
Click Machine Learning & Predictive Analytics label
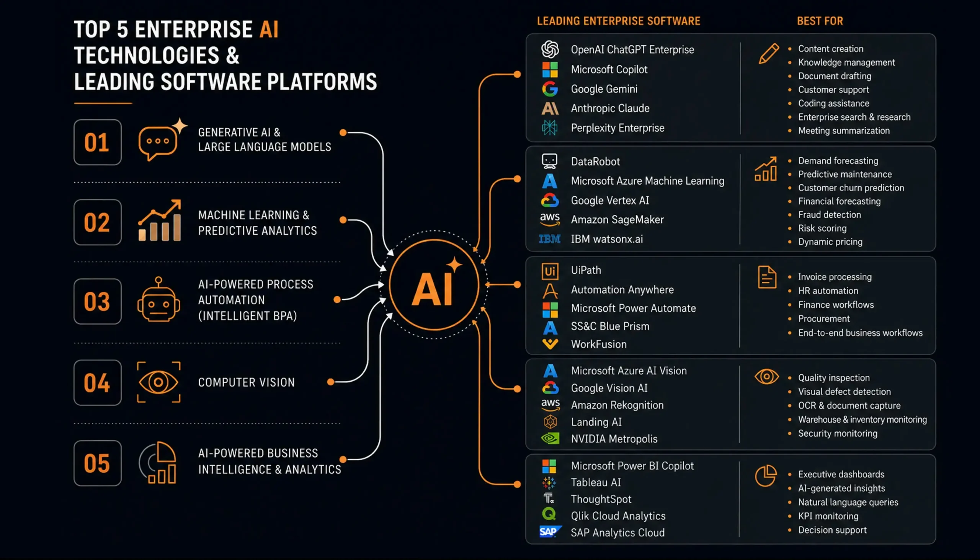257,223
